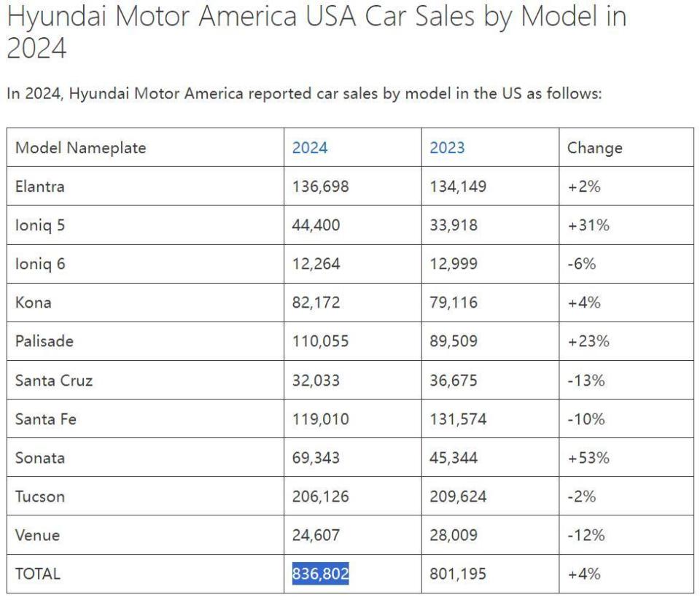The height and width of the screenshot is (600, 700).
Task: Select the Elantra row name
Action: (x=40, y=187)
